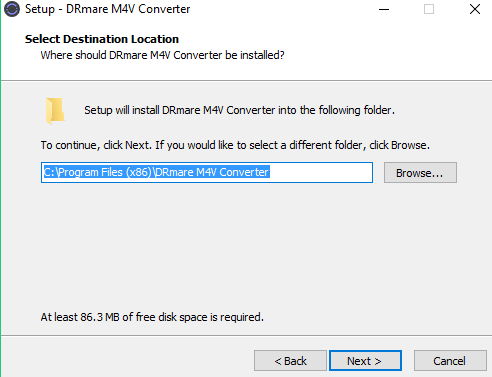
Task: Proceed with the Next > button
Action: click(x=365, y=361)
